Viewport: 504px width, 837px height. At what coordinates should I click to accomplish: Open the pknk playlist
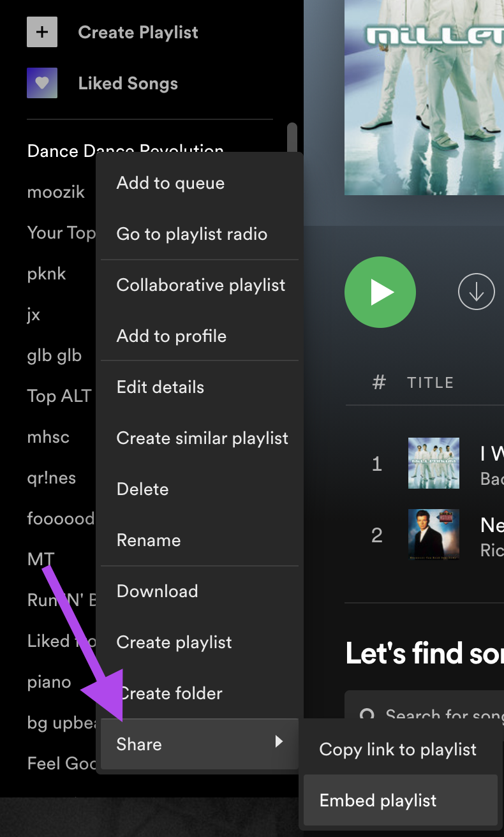47,274
